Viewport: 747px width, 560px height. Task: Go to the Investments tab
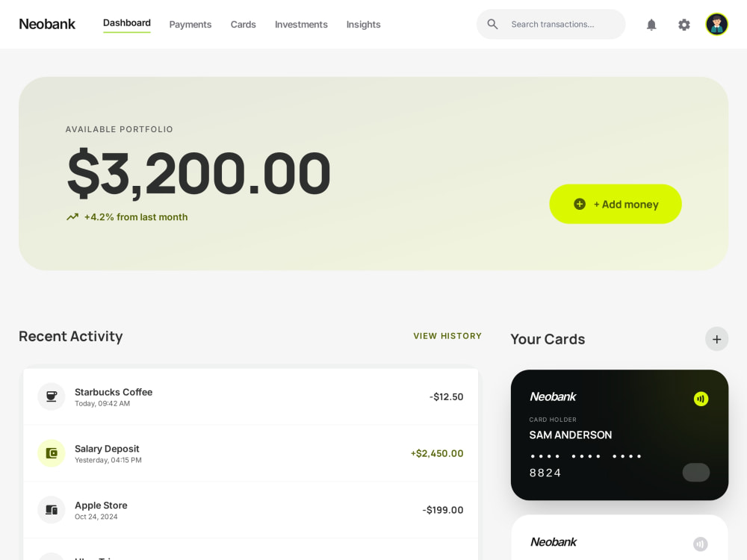pyautogui.click(x=301, y=25)
